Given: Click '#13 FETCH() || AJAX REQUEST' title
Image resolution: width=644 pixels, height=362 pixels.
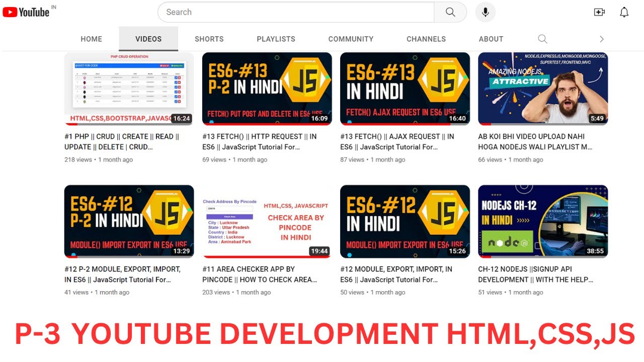Looking at the screenshot, I should point(397,142).
